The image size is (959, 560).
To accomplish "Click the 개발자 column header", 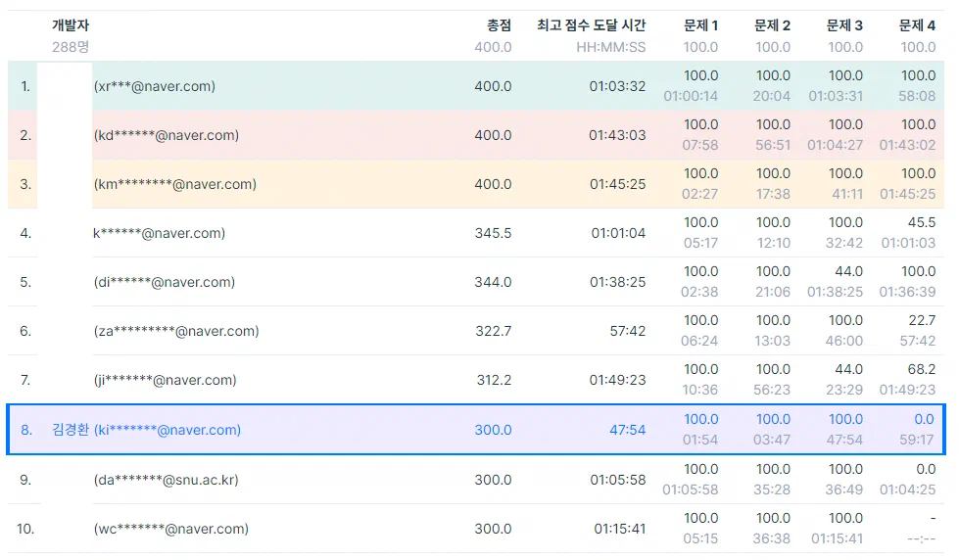I will 71,25.
